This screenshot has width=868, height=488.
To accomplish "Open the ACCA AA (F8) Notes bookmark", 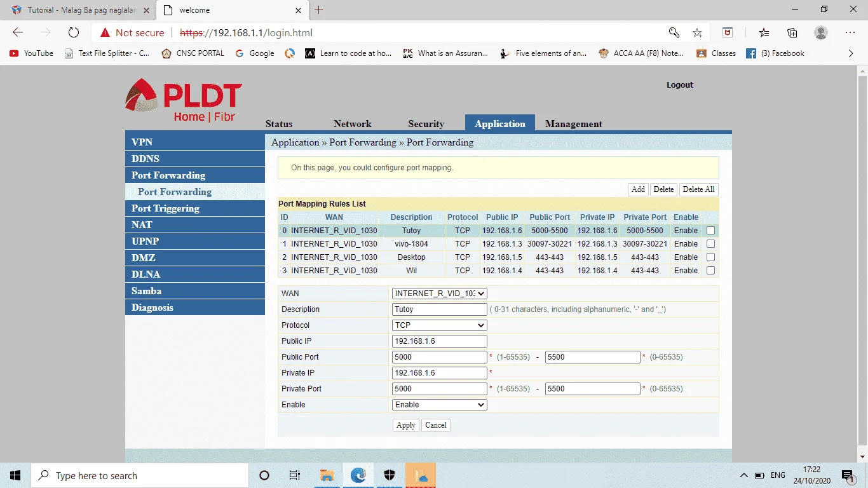I will coord(641,53).
